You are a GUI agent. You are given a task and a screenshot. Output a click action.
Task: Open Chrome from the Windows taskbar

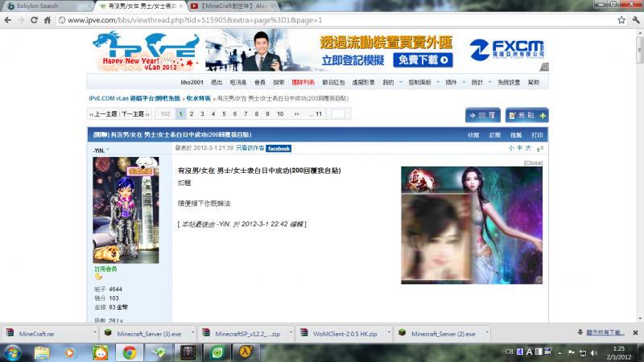click(128, 352)
